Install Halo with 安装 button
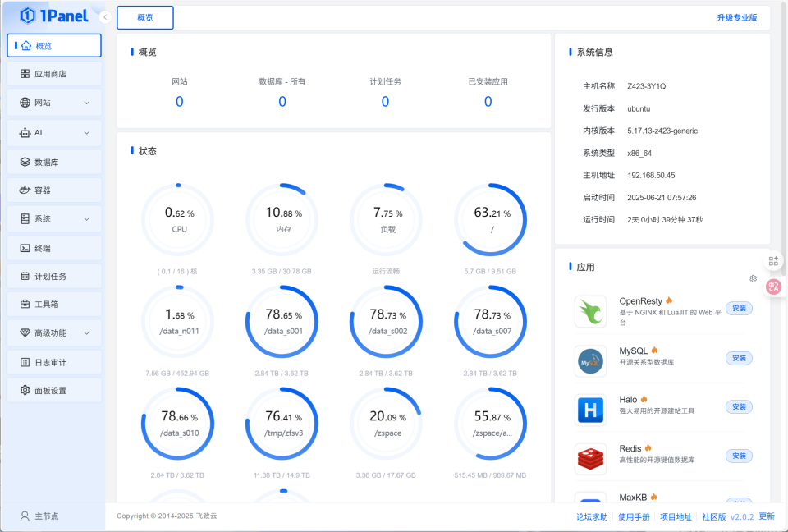788x532 pixels. pyautogui.click(x=739, y=406)
